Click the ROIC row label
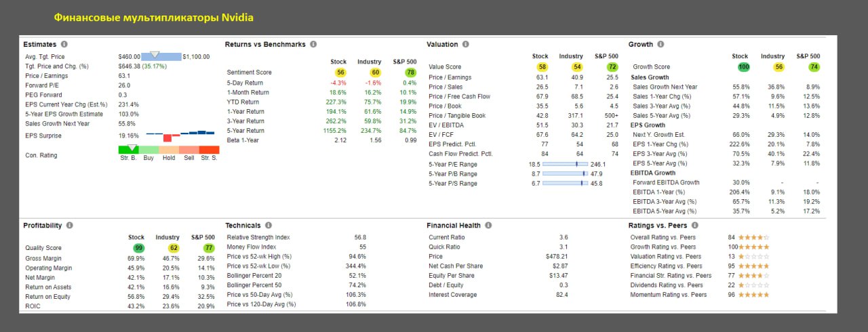Image resolution: width=868 pixels, height=332 pixels. tap(33, 306)
